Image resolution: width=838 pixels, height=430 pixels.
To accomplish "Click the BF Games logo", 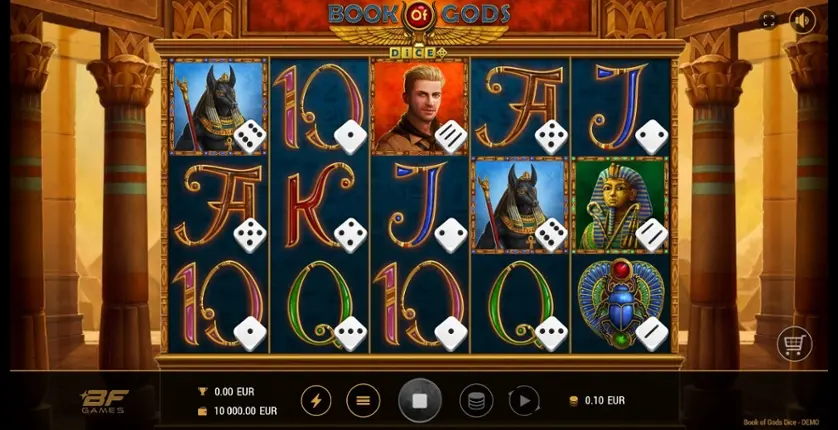I will click(105, 401).
